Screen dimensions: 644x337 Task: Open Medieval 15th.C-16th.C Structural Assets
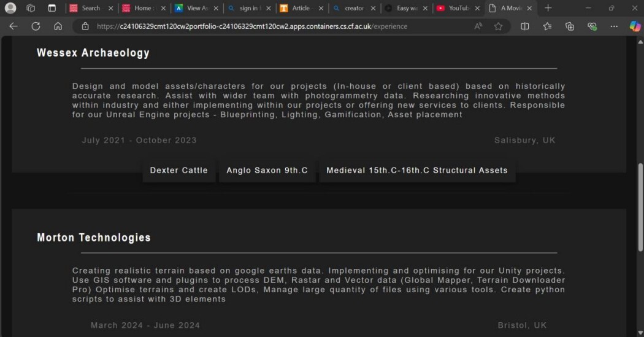(417, 170)
